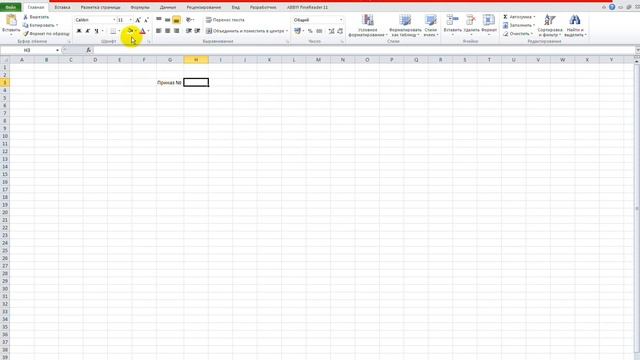The height and width of the screenshot is (360, 640).
Task: Switch to Page Layout (Разметка страницы) tab
Action: tap(100, 7)
